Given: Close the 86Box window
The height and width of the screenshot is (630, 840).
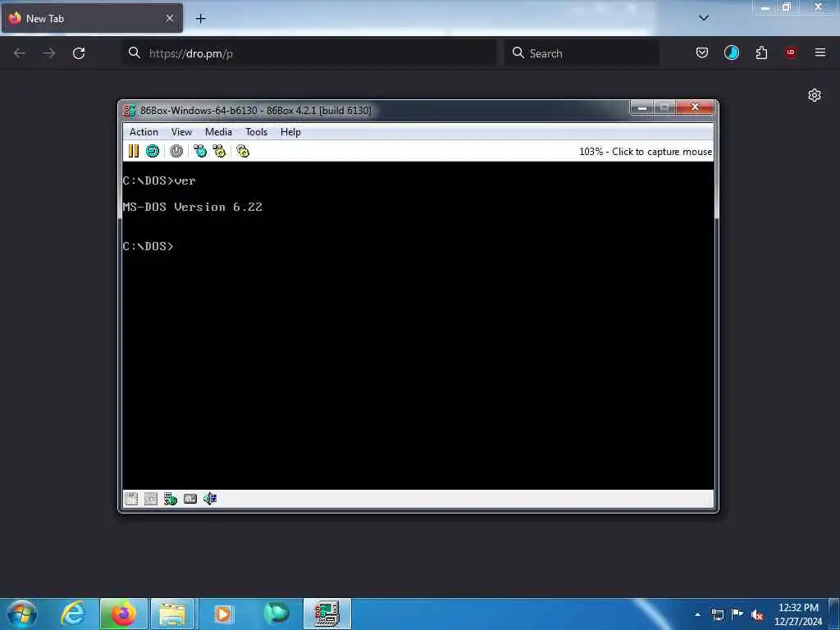Looking at the screenshot, I should [x=695, y=107].
